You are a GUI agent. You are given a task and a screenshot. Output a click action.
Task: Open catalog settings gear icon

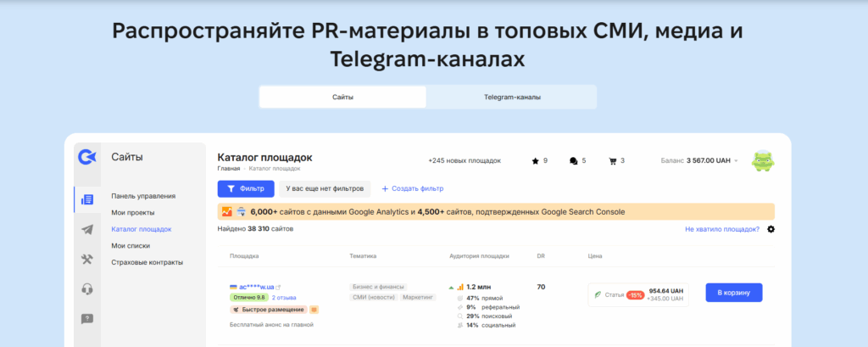click(771, 229)
